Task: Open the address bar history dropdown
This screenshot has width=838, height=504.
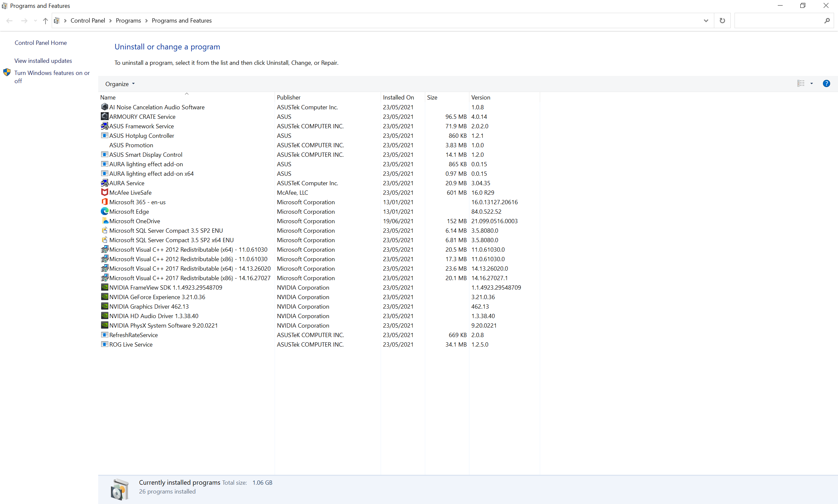Action: 706,21
